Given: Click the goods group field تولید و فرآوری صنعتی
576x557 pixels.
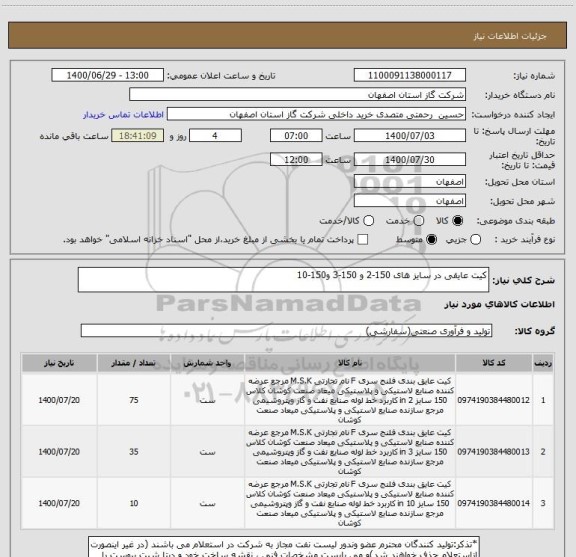Looking at the screenshot, I should coord(286,331).
